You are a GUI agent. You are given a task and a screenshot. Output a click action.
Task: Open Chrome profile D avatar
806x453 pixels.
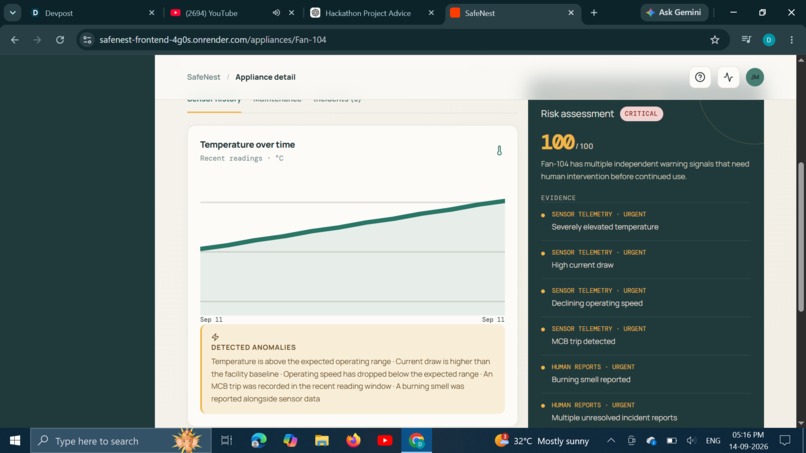[x=769, y=40]
